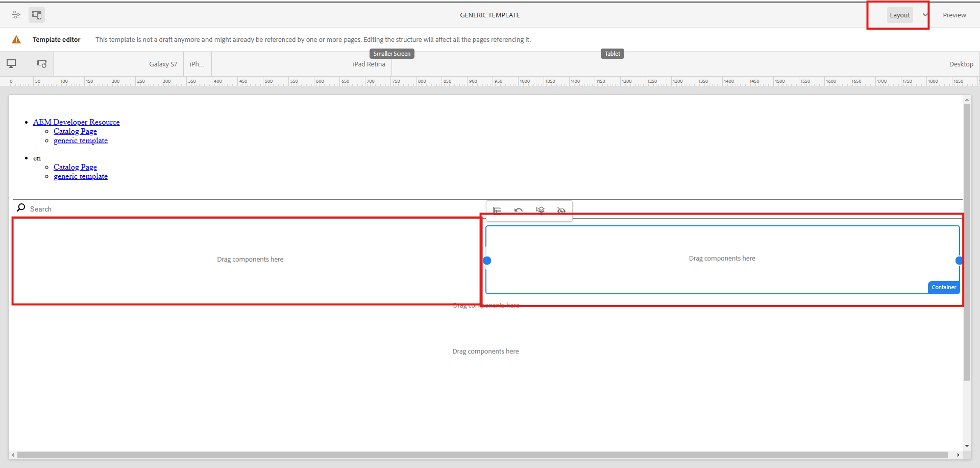
Task: Click the first generic template link
Action: [81, 141]
